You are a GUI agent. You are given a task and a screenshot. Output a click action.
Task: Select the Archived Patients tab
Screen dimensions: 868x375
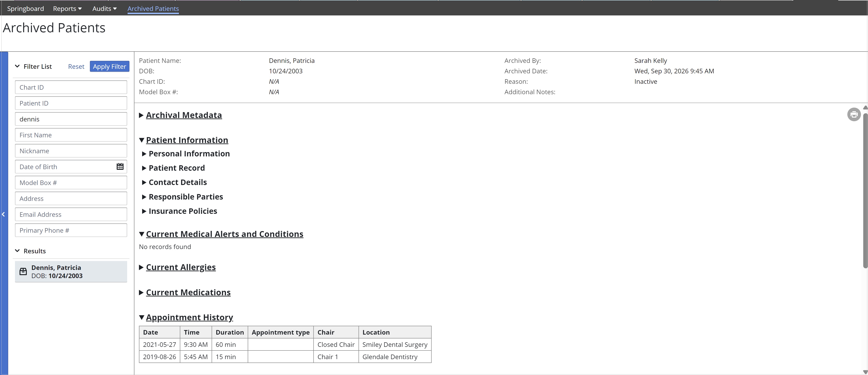pos(153,9)
